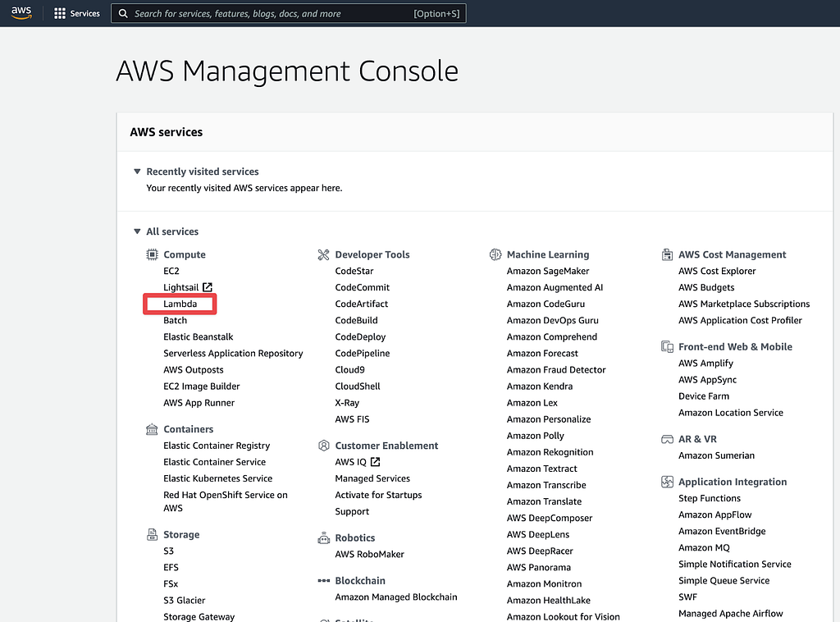Open Lightsail link
840x622 pixels.
click(180, 287)
